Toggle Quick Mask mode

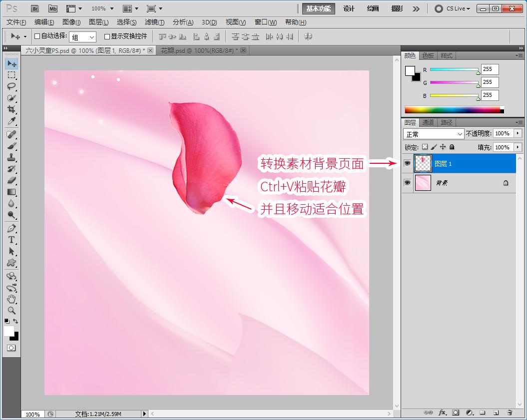[x=11, y=348]
